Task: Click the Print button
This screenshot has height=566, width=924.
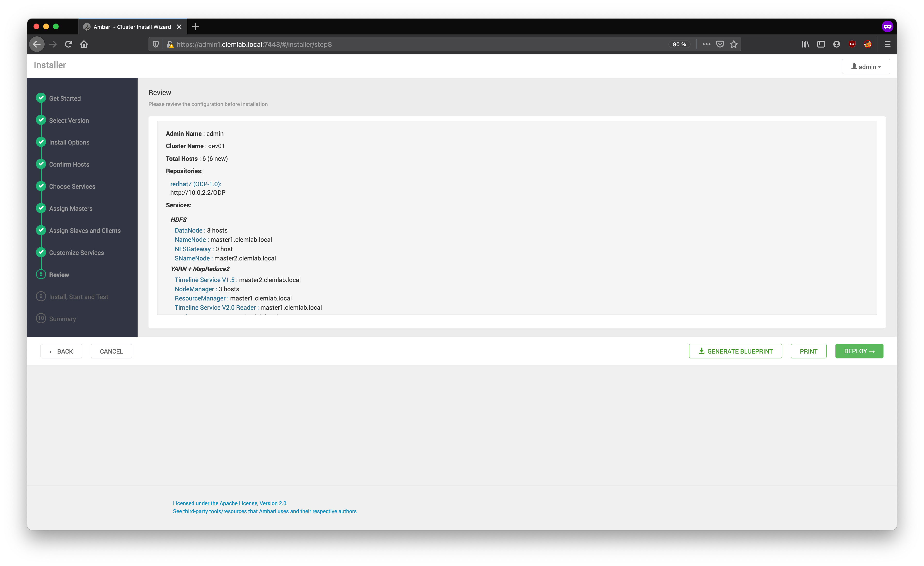Action: pos(808,351)
